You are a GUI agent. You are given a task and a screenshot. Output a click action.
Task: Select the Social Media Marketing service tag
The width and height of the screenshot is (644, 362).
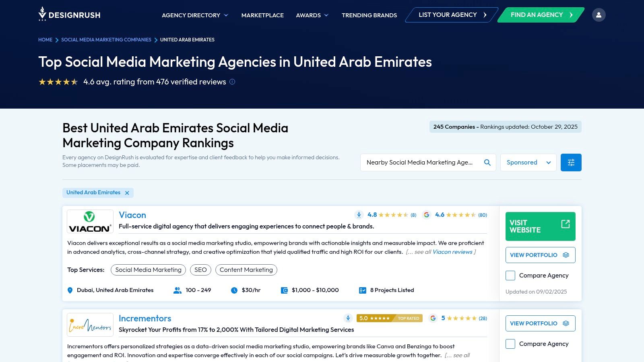click(149, 270)
